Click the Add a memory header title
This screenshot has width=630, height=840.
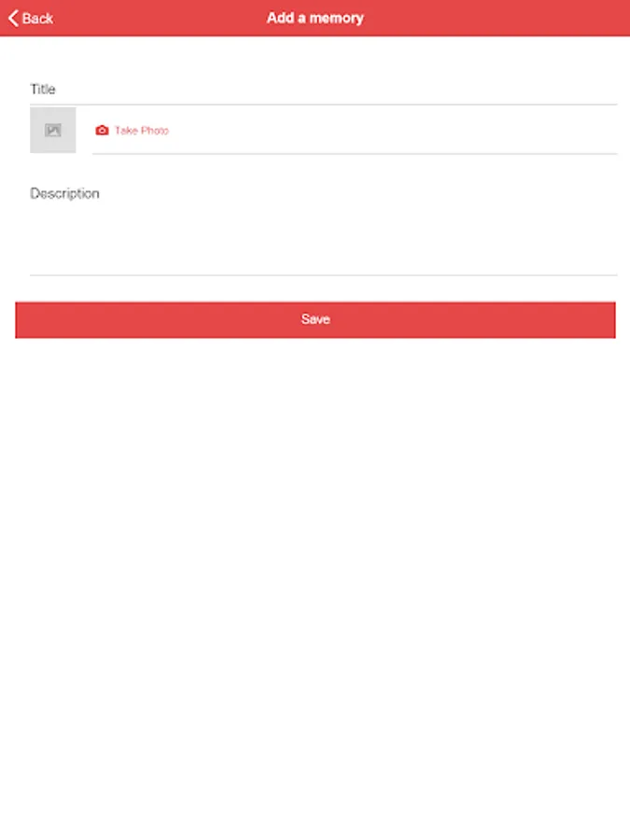[x=315, y=19]
